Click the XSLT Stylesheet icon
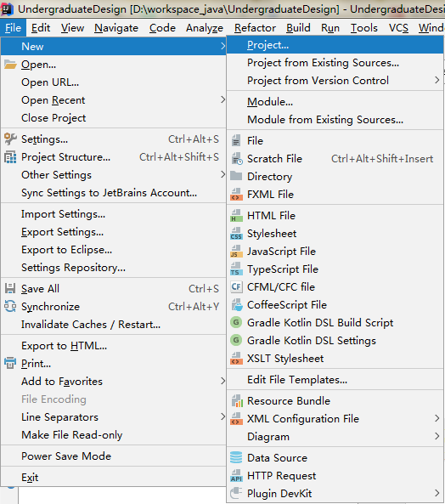This screenshot has width=445, height=504. (x=236, y=358)
